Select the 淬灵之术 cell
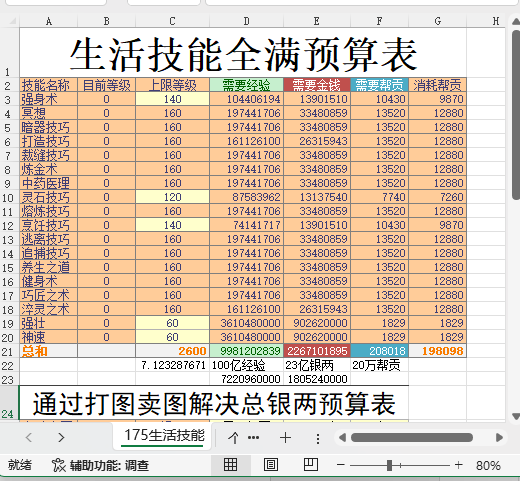 point(49,309)
